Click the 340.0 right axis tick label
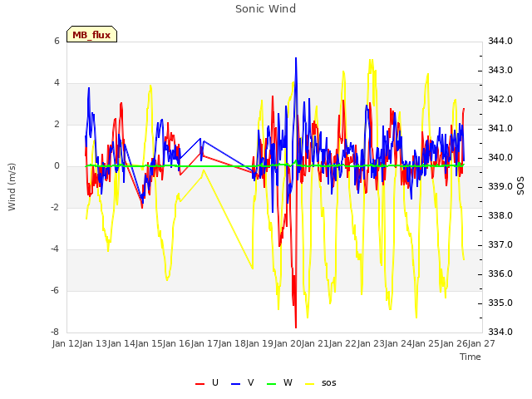 click(x=500, y=157)
